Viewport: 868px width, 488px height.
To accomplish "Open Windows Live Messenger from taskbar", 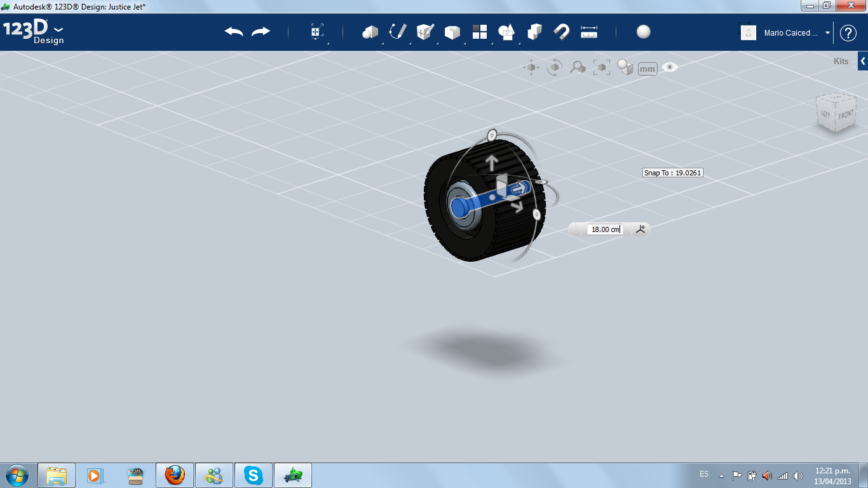I will pyautogui.click(x=214, y=475).
